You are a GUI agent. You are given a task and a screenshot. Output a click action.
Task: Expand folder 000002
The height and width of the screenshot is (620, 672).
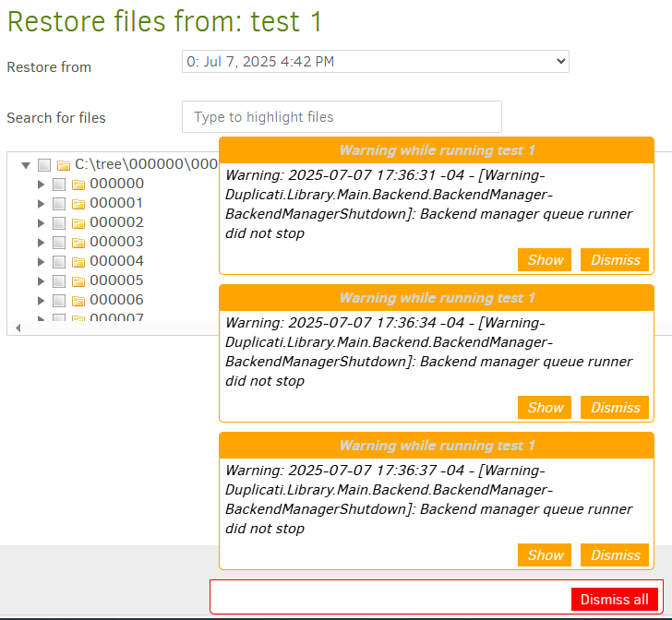42,222
